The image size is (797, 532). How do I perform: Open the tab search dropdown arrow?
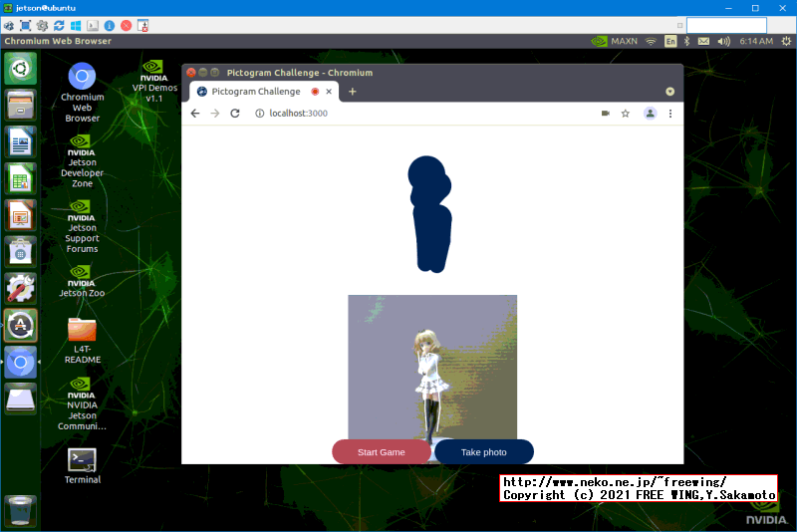(x=669, y=92)
